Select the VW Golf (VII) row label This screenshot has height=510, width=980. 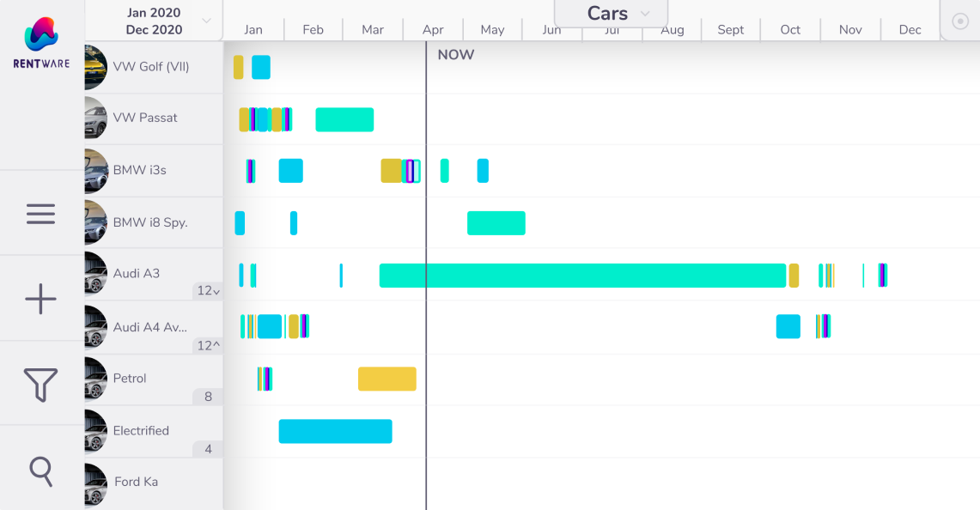(151, 67)
